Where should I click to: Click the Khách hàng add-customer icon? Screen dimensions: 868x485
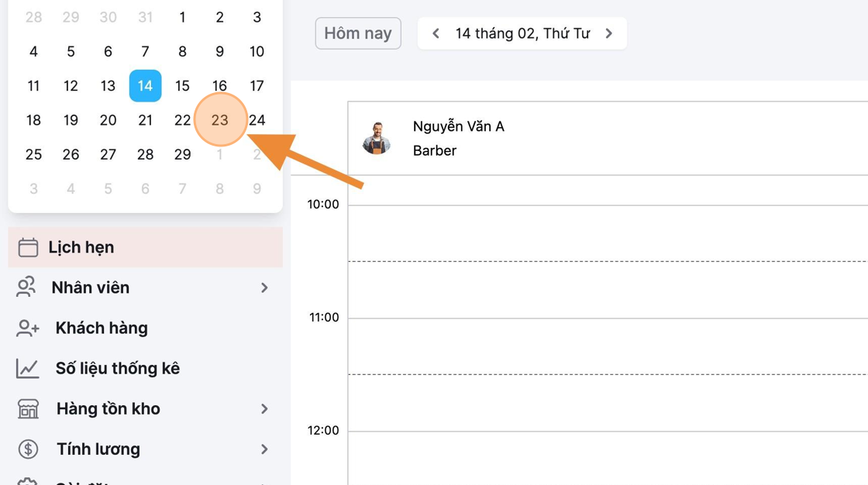tap(27, 328)
